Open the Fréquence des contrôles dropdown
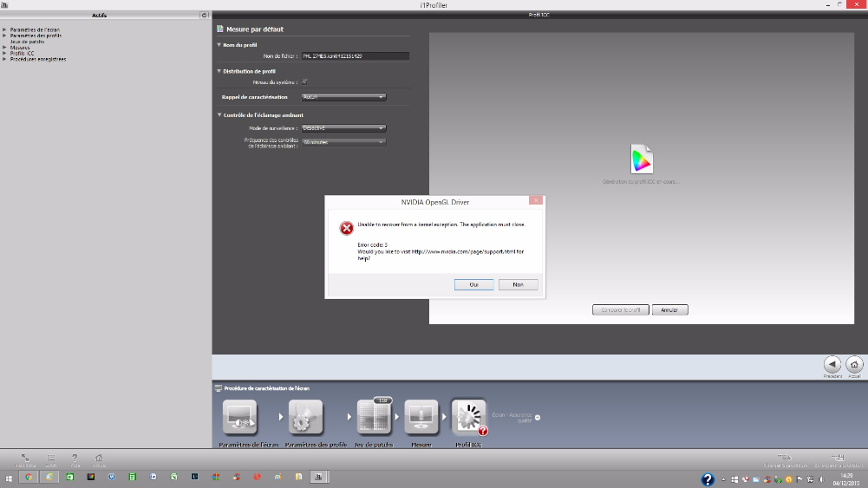Image resolution: width=868 pixels, height=488 pixels. point(343,142)
